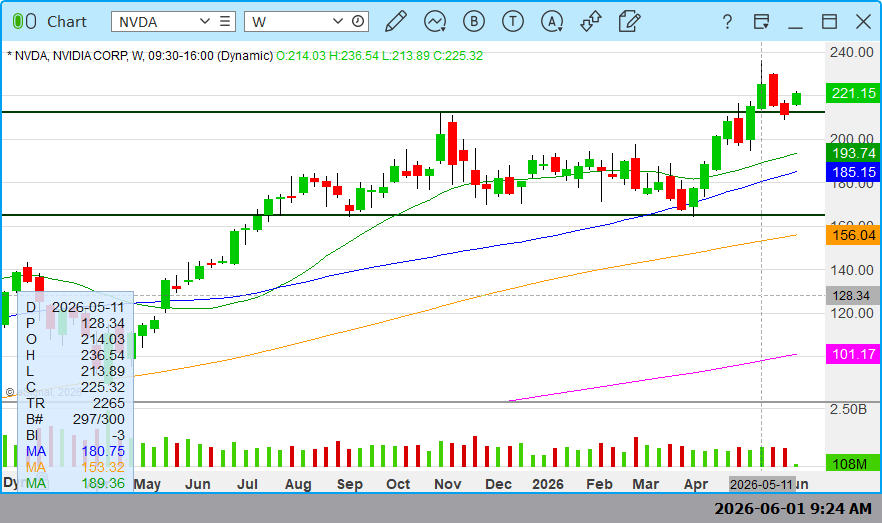Click the up-down arrows trade icon
The width and height of the screenshot is (882, 523).
click(591, 21)
